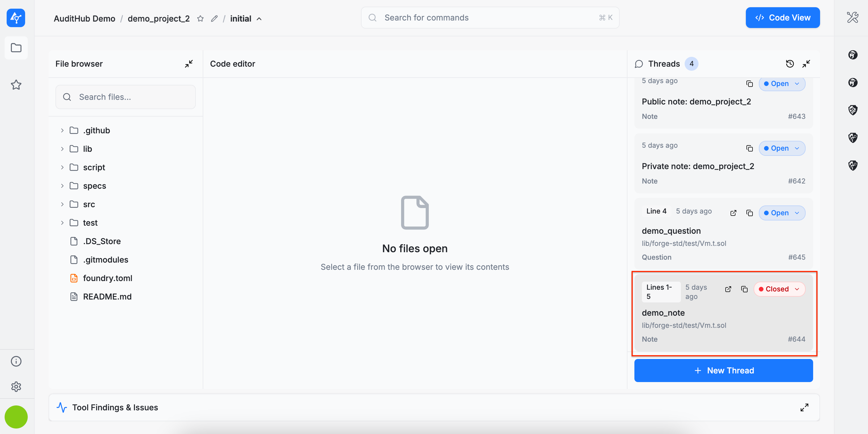Image resolution: width=868 pixels, height=434 pixels.
Task: Open the README.md file
Action: pyautogui.click(x=107, y=297)
